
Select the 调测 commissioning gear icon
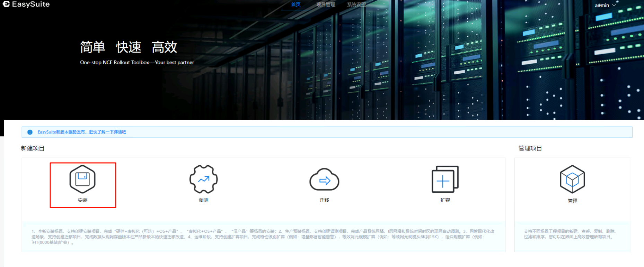click(203, 179)
